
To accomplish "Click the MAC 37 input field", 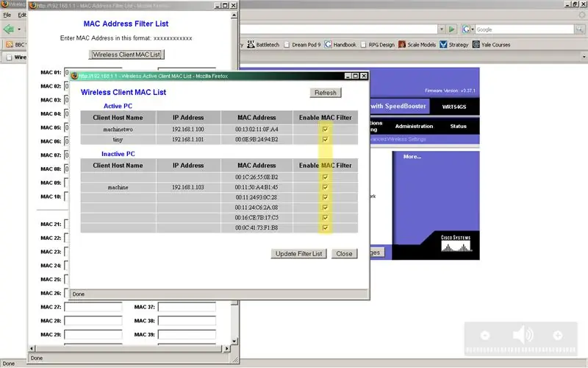I will point(187,307).
